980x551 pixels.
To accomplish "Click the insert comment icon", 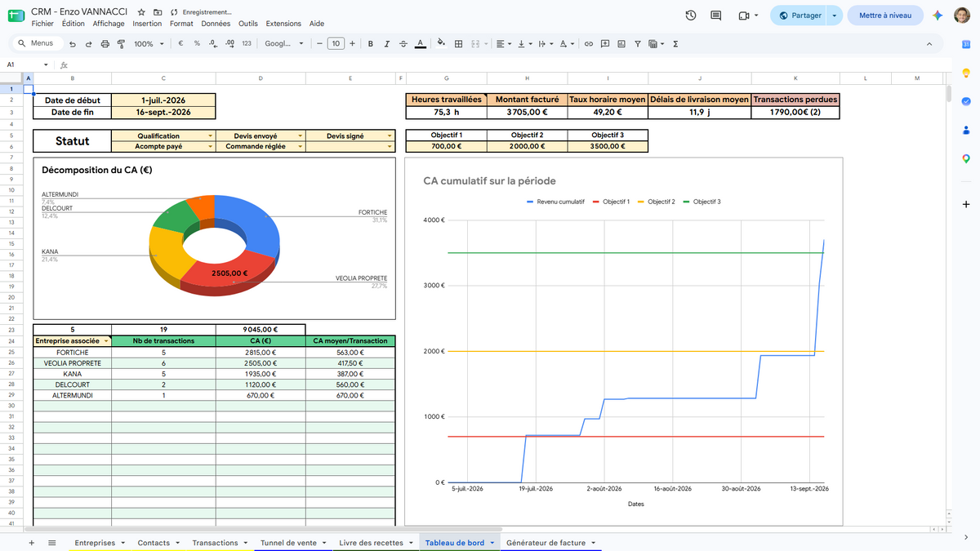I will click(x=605, y=44).
